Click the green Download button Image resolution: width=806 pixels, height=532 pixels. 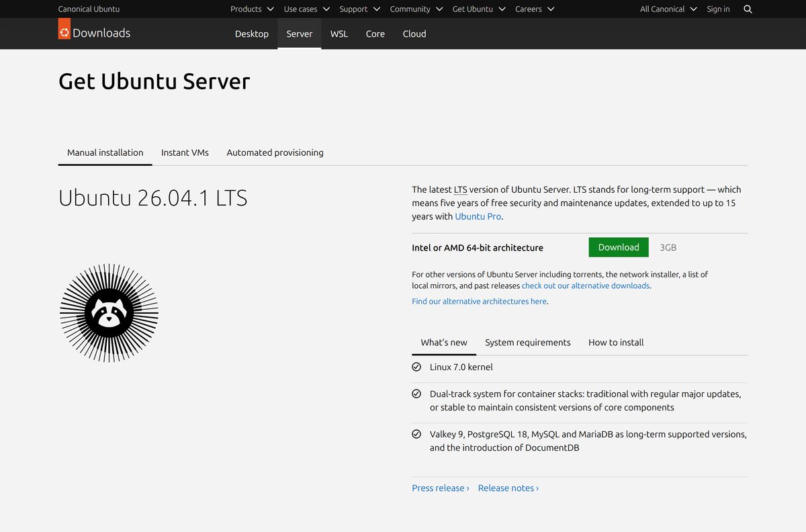[619, 247]
